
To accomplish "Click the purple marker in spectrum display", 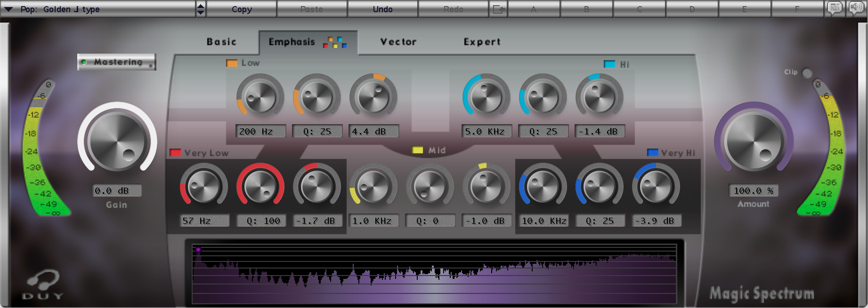I will coord(198,250).
